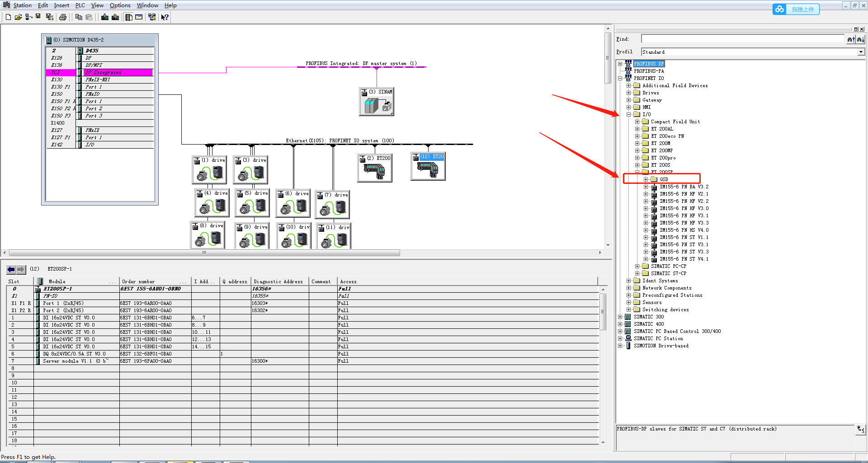Click the window-shaped icon right of Catalog

tap(139, 17)
